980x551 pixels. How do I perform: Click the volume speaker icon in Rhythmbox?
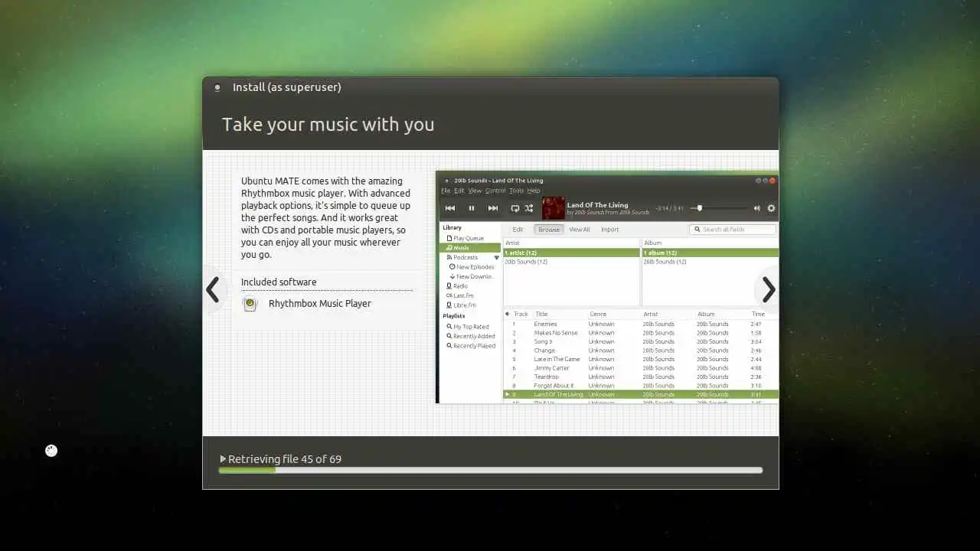[x=756, y=208]
